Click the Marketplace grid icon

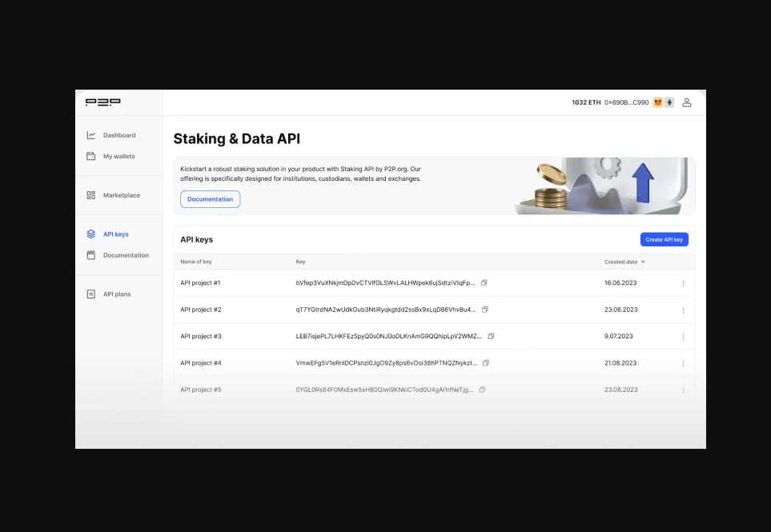point(91,195)
